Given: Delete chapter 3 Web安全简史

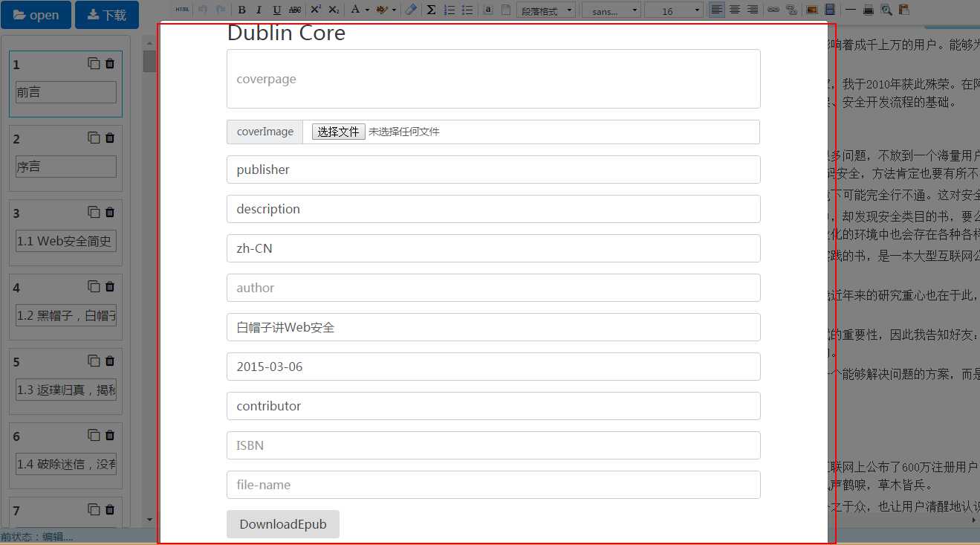Looking at the screenshot, I should tap(110, 212).
